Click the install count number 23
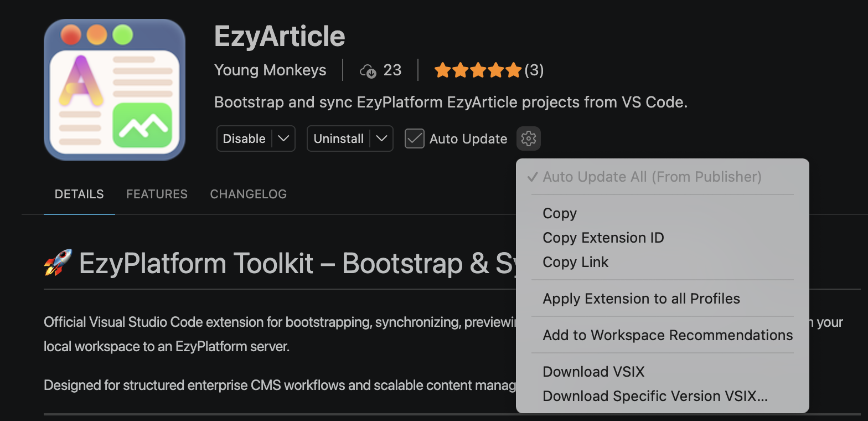This screenshot has width=868, height=421. coord(392,70)
